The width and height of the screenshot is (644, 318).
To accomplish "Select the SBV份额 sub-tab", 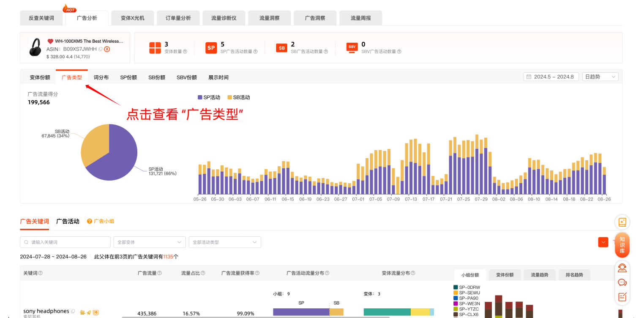I will pyautogui.click(x=187, y=77).
